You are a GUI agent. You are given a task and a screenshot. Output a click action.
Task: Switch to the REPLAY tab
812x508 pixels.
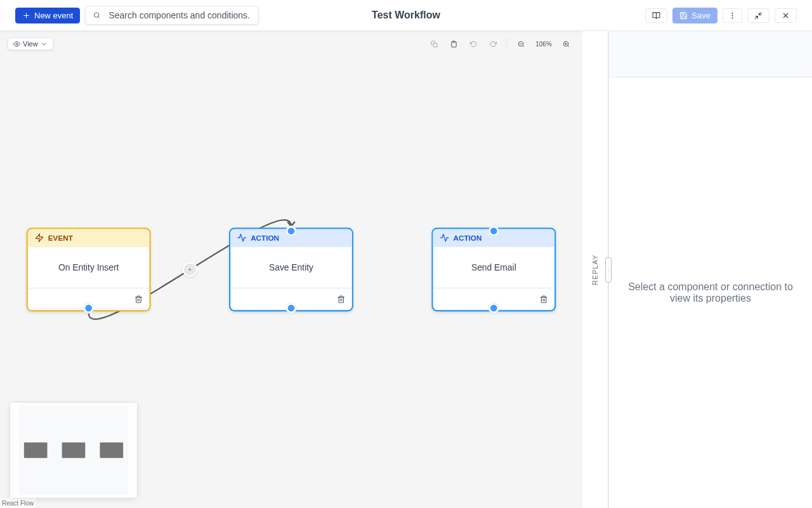pos(594,269)
